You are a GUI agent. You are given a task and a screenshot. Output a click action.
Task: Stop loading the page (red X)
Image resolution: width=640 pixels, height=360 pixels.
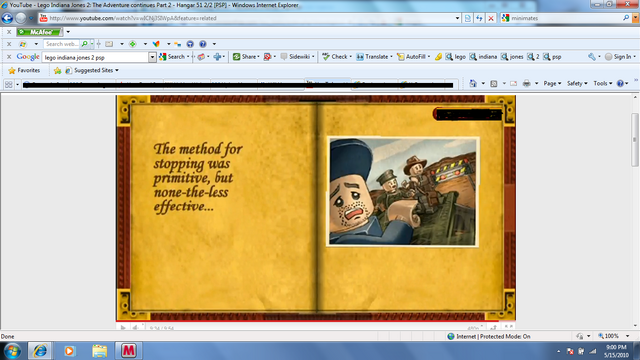click(491, 18)
